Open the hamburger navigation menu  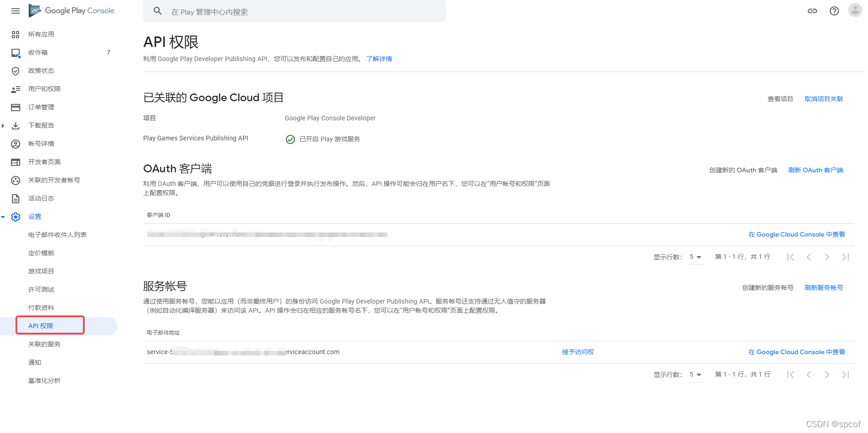(x=15, y=11)
